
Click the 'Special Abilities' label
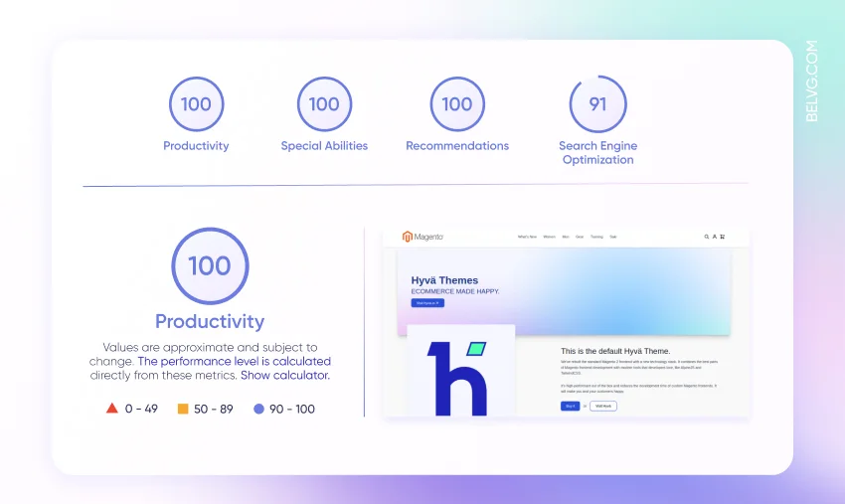tap(324, 145)
